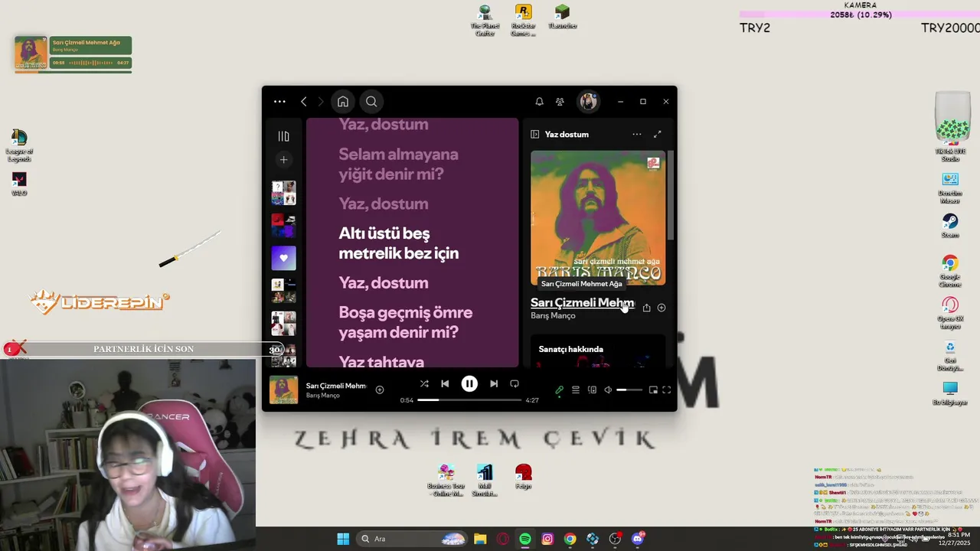Viewport: 980px width, 551px height.
Task: Add song to Liked in bottom bar
Action: tap(379, 390)
